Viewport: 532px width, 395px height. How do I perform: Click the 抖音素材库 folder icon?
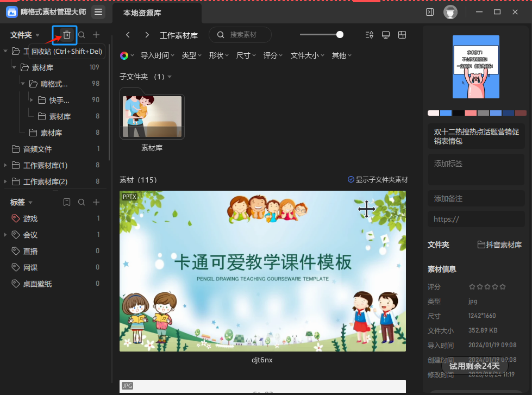click(x=481, y=244)
